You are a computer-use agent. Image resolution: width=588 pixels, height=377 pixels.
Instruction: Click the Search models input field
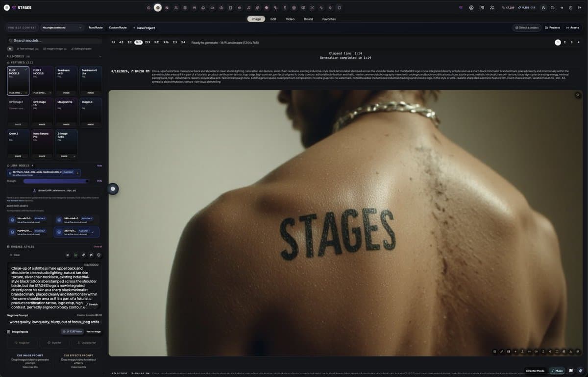click(54, 41)
